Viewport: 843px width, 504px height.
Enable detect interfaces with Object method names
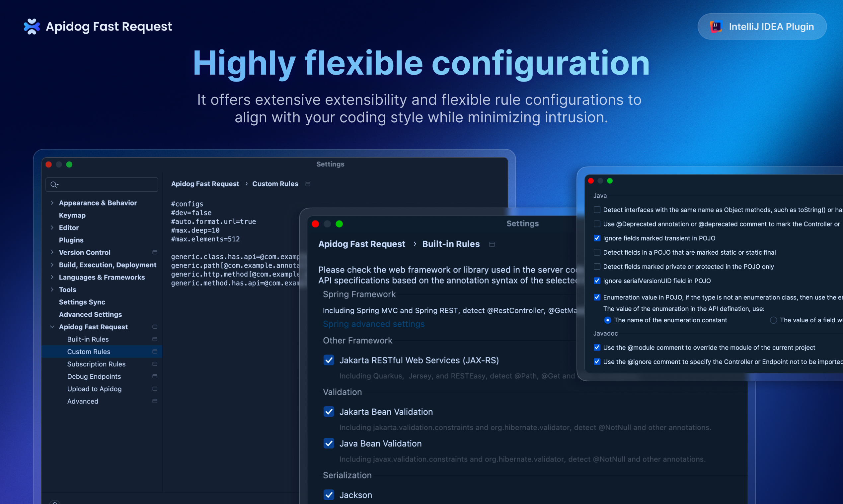pos(597,210)
